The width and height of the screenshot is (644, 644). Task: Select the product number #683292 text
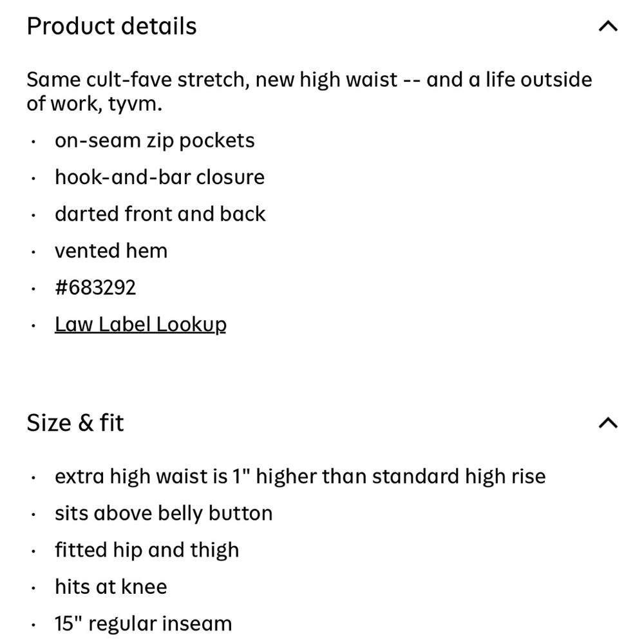tap(95, 287)
